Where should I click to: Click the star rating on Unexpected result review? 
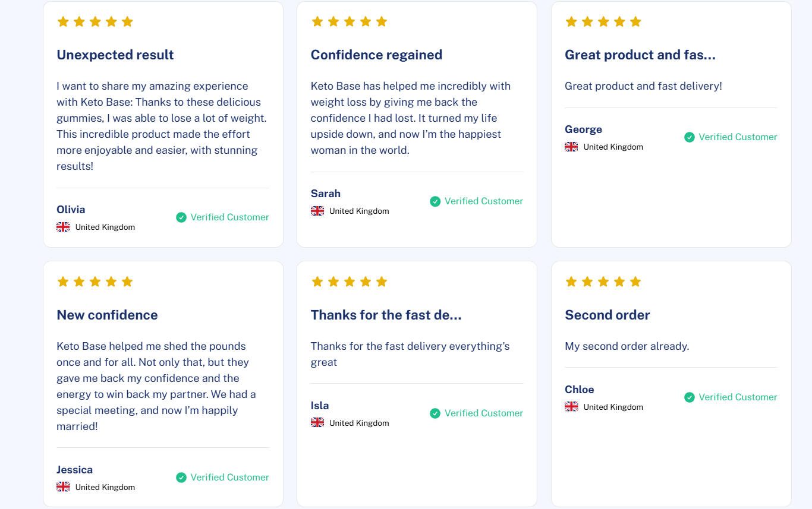(x=95, y=22)
